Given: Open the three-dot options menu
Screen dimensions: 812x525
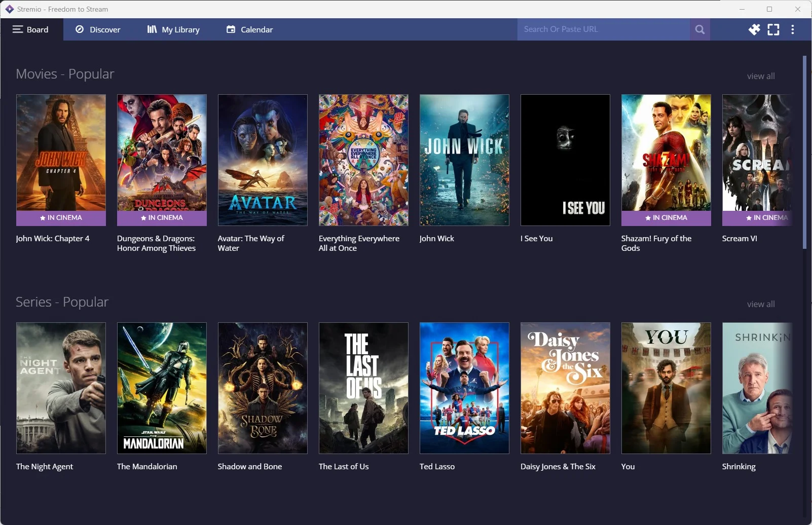Looking at the screenshot, I should [x=793, y=29].
